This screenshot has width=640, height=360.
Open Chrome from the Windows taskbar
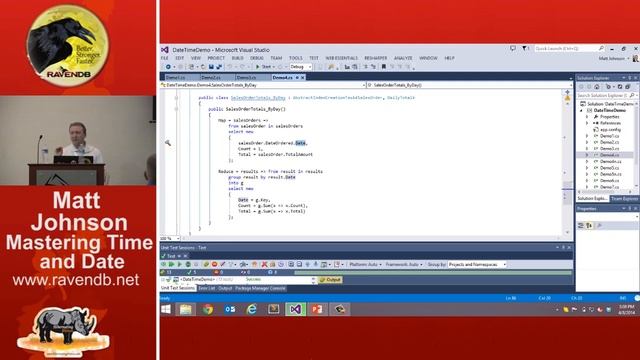pyautogui.click(x=208, y=309)
